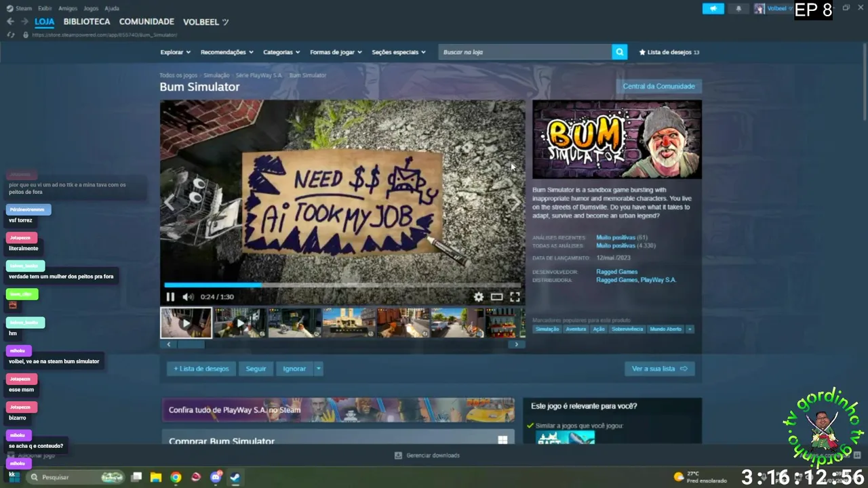Open the Steam menu
Image resolution: width=868 pixels, height=488 pixels.
pyautogui.click(x=20, y=8)
